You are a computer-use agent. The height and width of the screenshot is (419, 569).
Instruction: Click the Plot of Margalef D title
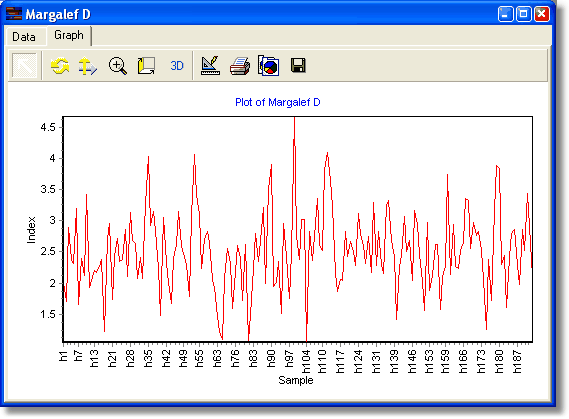coord(278,102)
